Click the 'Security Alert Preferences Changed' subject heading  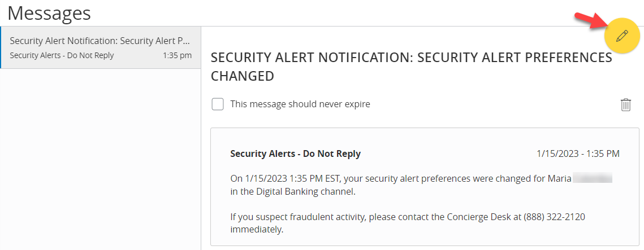pyautogui.click(x=411, y=67)
